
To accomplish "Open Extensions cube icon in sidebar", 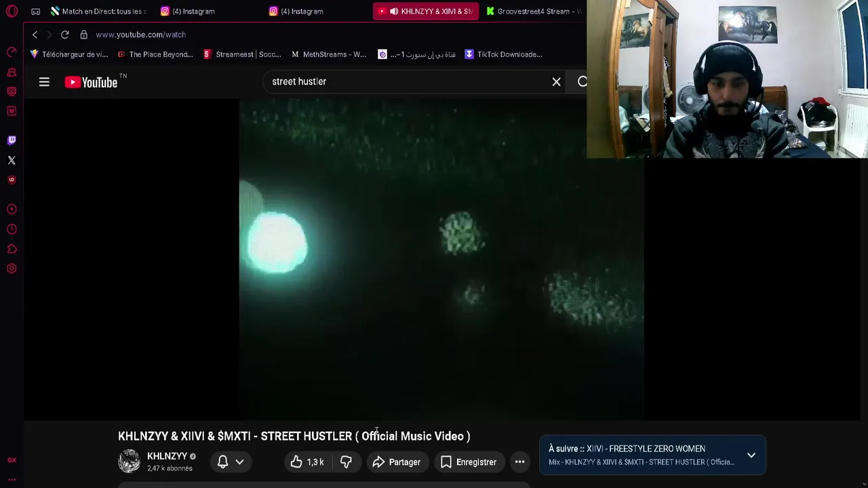I will coord(12,249).
